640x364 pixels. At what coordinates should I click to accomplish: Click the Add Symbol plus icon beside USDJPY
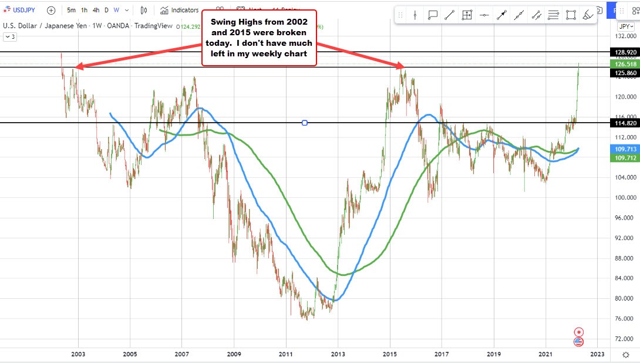coord(51,10)
